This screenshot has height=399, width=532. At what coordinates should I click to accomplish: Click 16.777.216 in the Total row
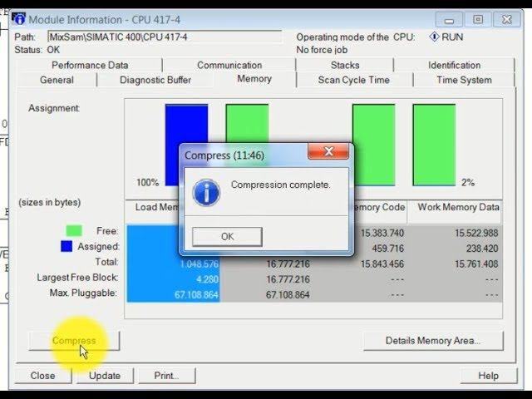coord(288,264)
